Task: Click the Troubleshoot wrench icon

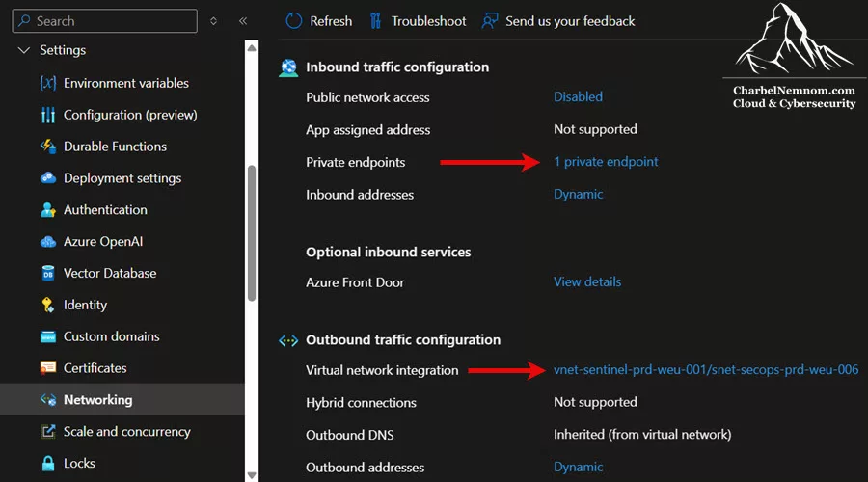Action: pyautogui.click(x=375, y=21)
